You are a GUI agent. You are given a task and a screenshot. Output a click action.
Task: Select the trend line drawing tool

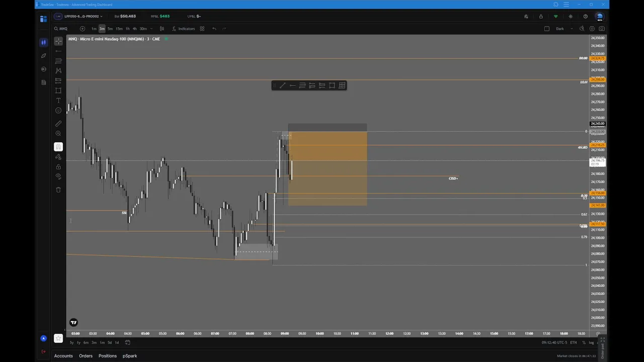tap(58, 51)
